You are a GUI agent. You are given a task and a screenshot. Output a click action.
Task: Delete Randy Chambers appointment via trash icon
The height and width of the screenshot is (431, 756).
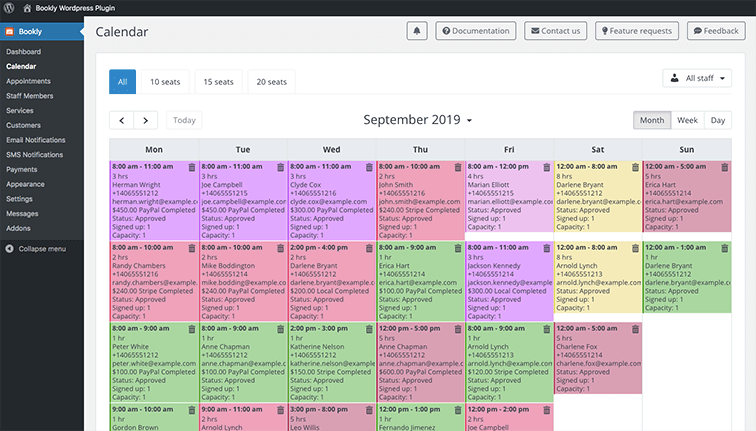191,248
